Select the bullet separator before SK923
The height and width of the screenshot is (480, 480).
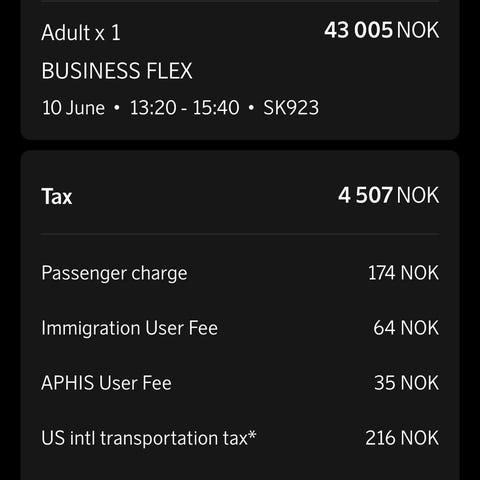[251, 108]
